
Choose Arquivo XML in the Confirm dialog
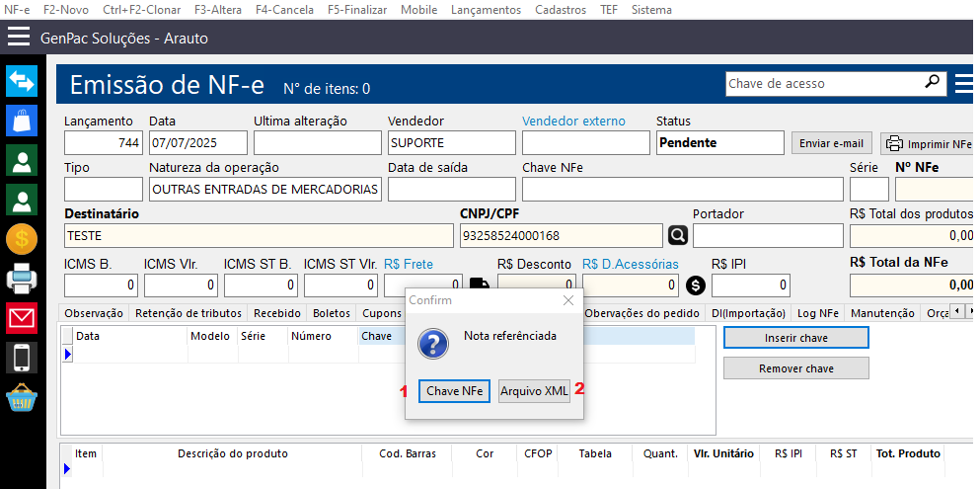pyautogui.click(x=534, y=391)
